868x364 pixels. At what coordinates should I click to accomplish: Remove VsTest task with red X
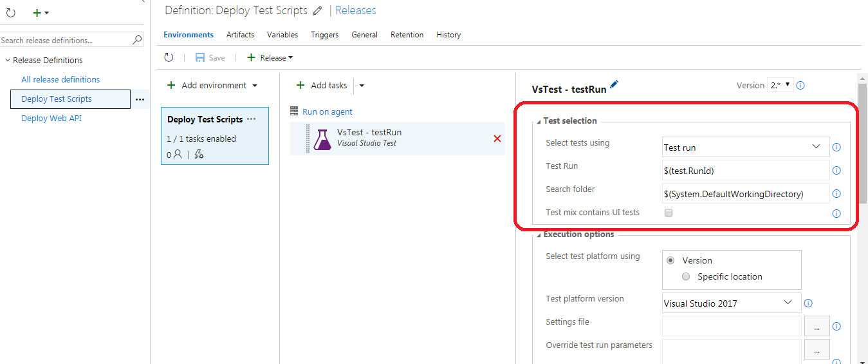(497, 139)
